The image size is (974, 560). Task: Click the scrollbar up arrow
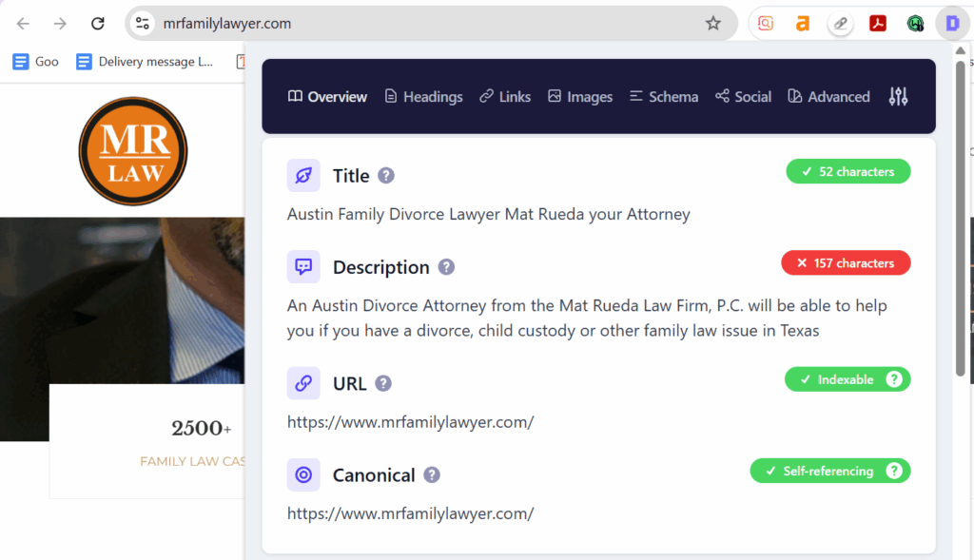[x=961, y=50]
